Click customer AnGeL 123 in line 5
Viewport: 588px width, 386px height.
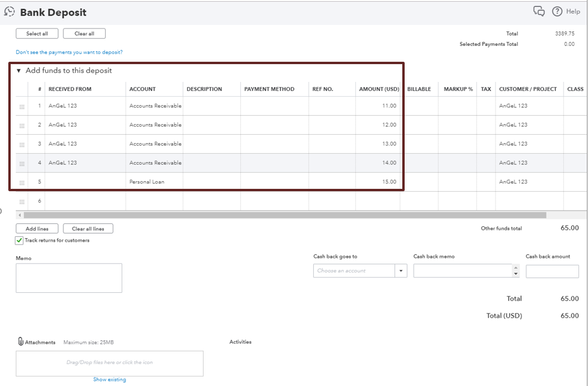pos(513,182)
